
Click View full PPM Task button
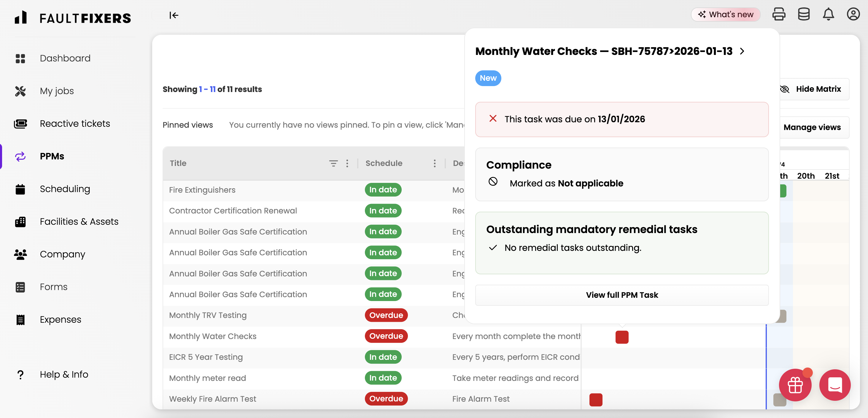622,295
